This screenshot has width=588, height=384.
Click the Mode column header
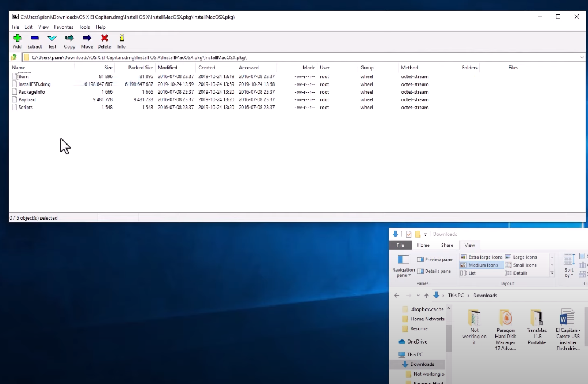click(x=297, y=68)
